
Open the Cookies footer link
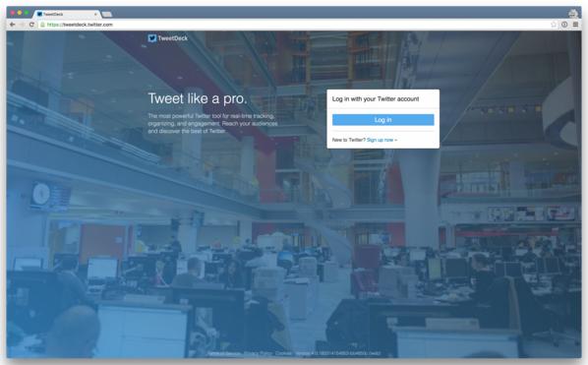[x=283, y=353]
